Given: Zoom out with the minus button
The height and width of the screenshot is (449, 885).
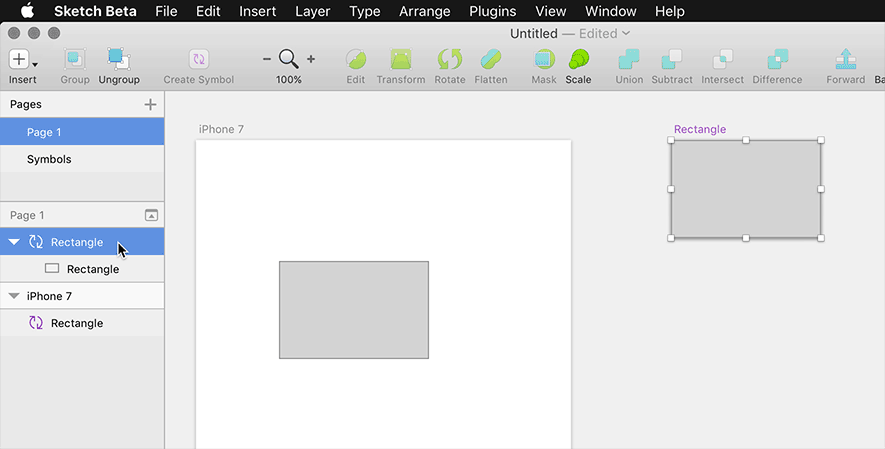Looking at the screenshot, I should pos(267,59).
